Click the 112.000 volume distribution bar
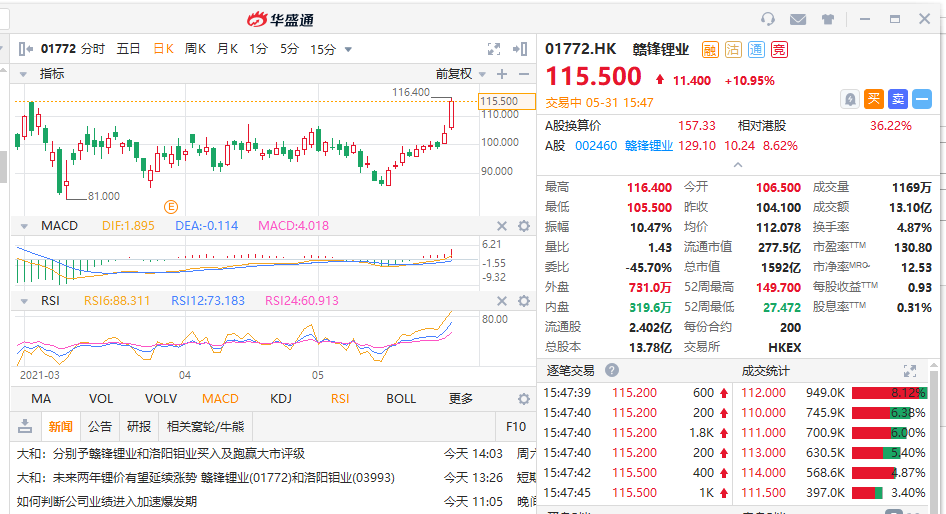The height and width of the screenshot is (514, 946). 889,393
